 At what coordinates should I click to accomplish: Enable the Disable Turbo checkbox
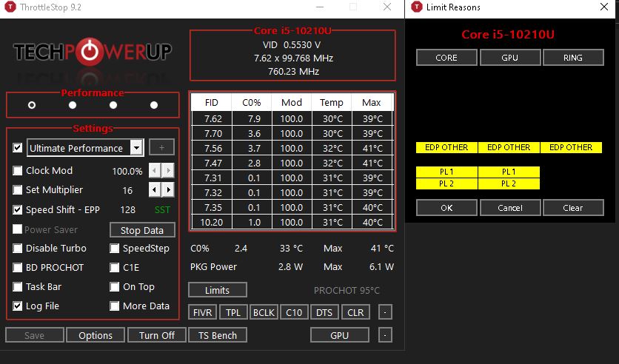pos(17,248)
